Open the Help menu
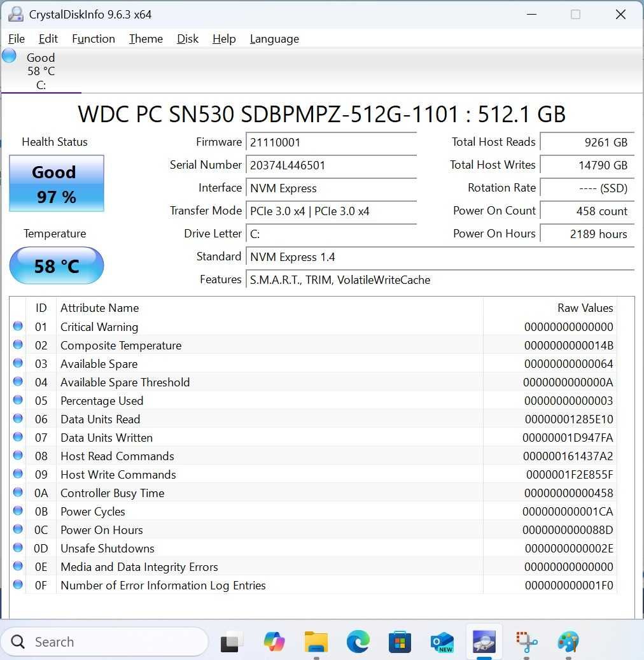The width and height of the screenshot is (644, 660). point(224,39)
